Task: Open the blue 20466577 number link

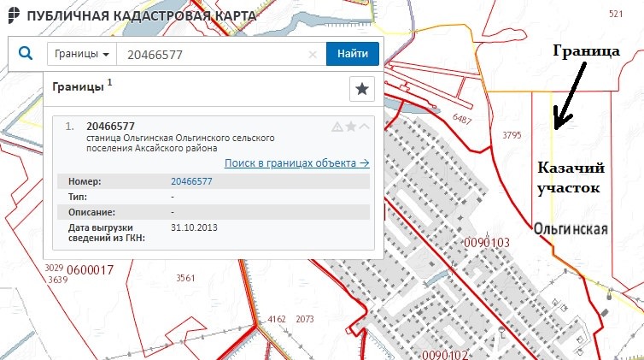Action: coord(191,181)
